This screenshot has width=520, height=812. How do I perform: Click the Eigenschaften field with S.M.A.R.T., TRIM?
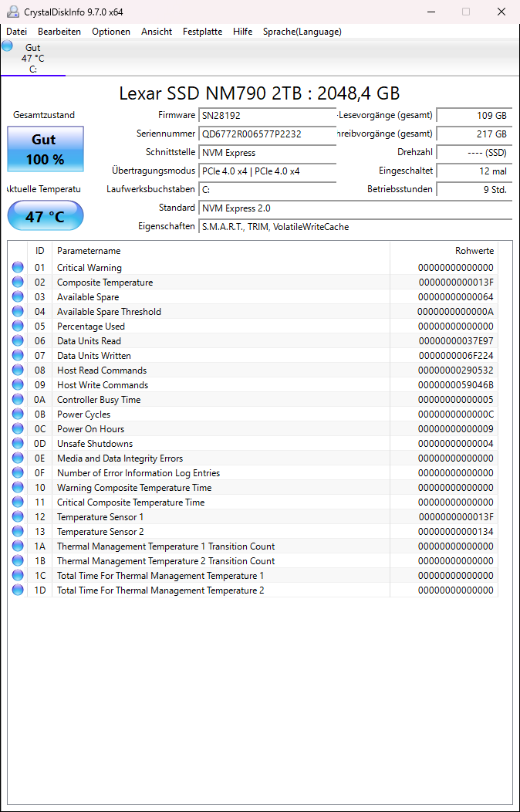[x=356, y=227]
